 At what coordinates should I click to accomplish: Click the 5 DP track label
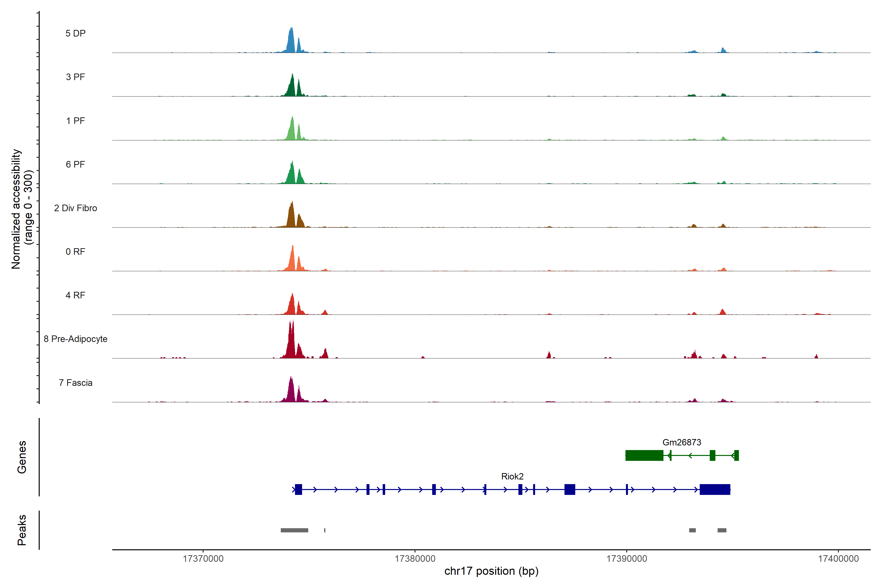coord(75,33)
